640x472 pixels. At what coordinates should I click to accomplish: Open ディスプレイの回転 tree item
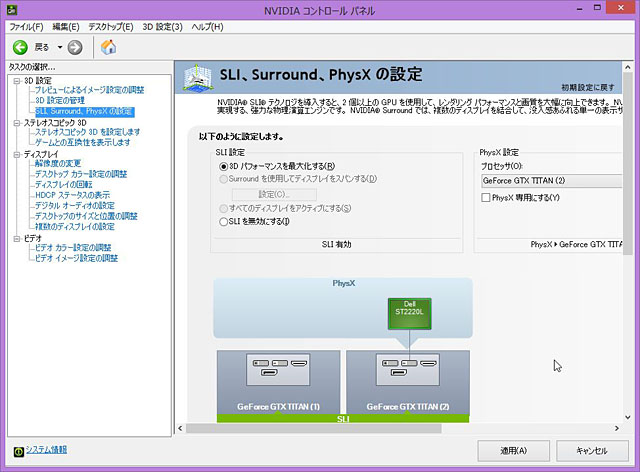tap(64, 185)
